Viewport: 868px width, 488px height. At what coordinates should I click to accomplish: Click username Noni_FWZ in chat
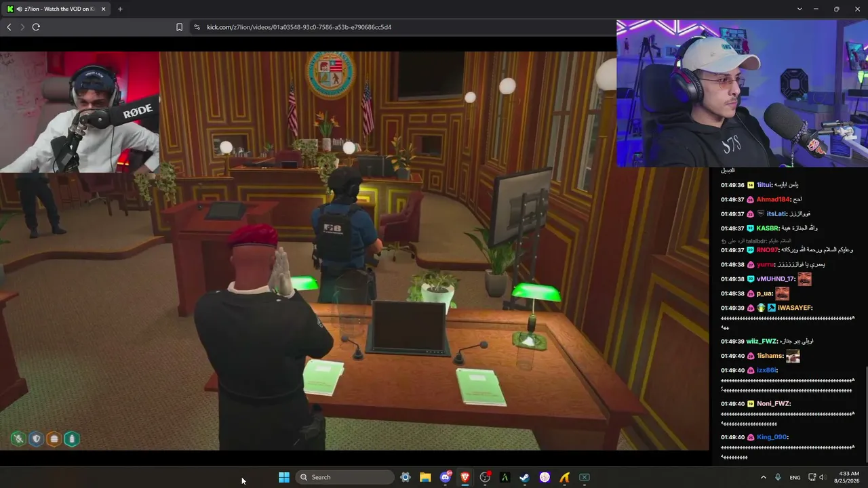(774, 404)
